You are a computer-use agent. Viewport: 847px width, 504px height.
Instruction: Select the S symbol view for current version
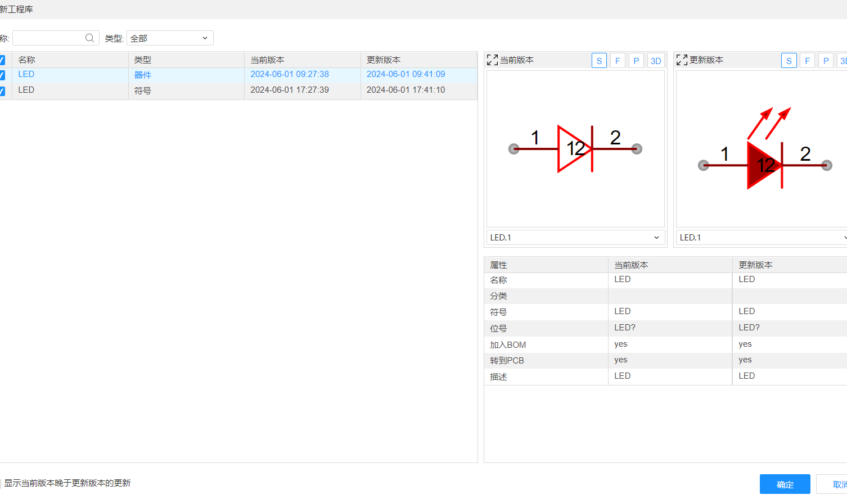599,61
